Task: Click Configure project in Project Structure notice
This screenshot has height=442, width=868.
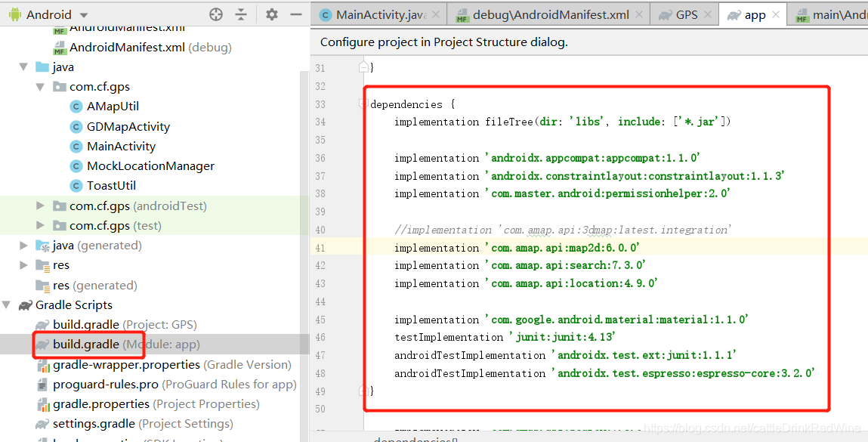Action: [x=444, y=42]
